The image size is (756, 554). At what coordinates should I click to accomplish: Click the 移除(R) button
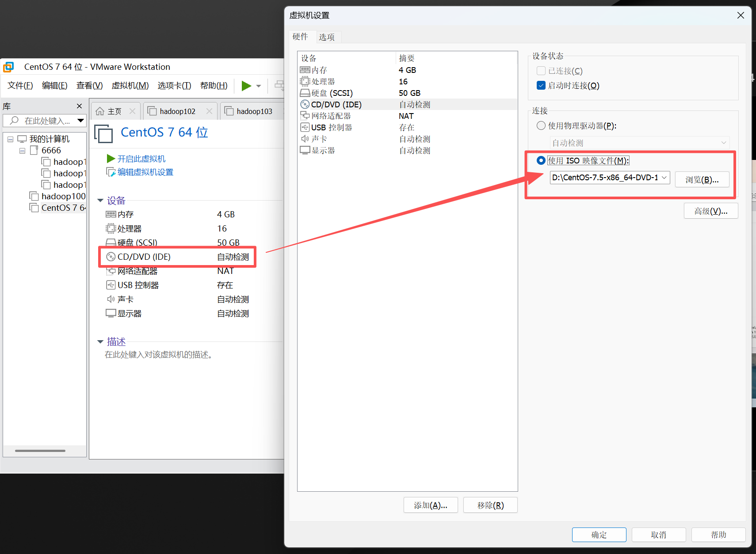[490, 505]
